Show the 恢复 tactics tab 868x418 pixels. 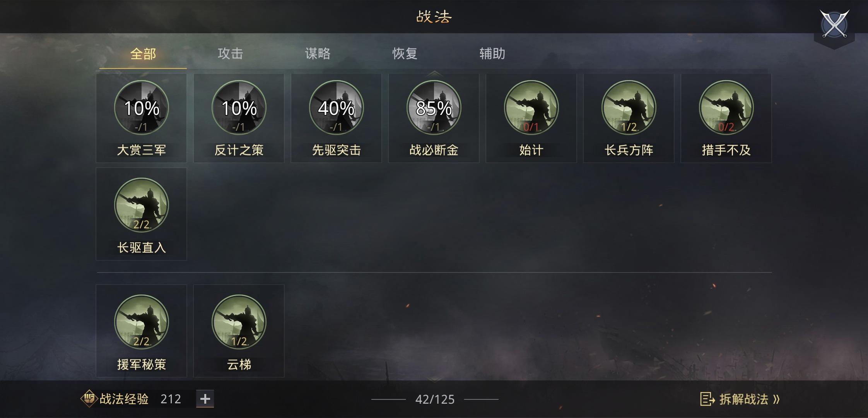pos(405,54)
